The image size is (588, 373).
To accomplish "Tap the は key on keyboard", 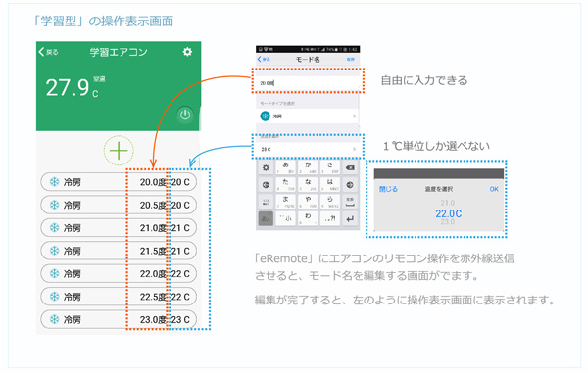I will (330, 185).
